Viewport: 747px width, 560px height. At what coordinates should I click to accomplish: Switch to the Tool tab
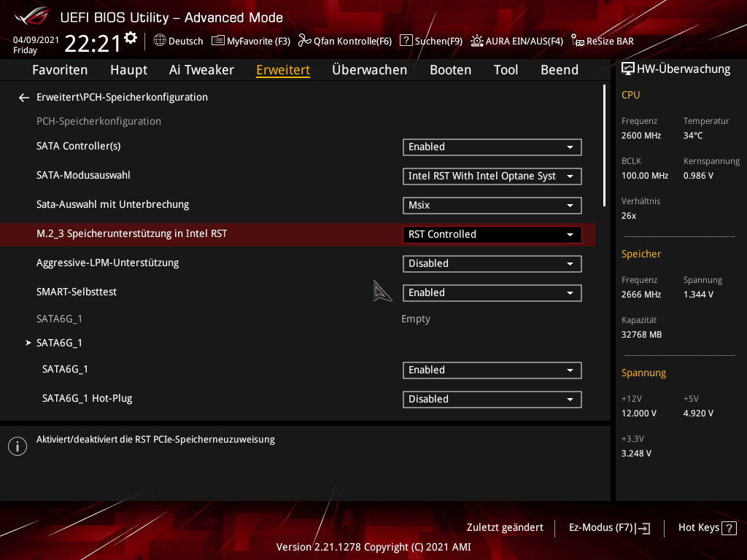pyautogui.click(x=506, y=69)
